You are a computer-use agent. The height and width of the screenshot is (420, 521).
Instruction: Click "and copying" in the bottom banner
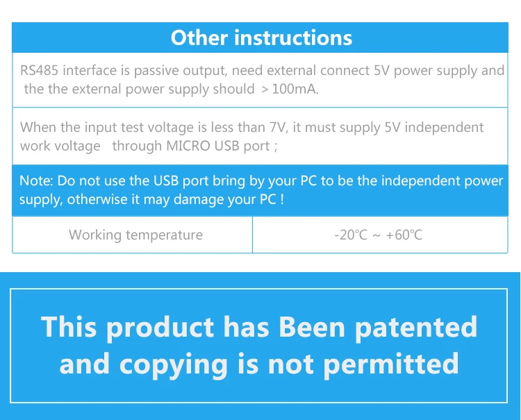[143, 365]
